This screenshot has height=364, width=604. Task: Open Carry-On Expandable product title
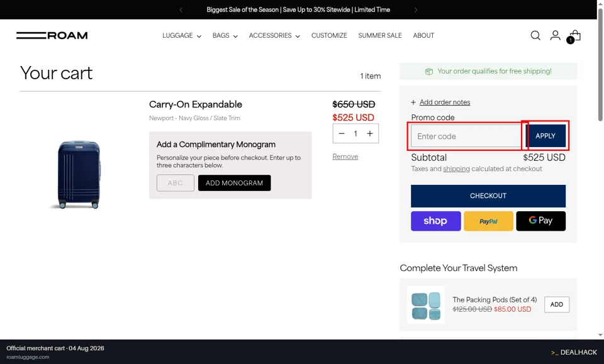pyautogui.click(x=196, y=104)
